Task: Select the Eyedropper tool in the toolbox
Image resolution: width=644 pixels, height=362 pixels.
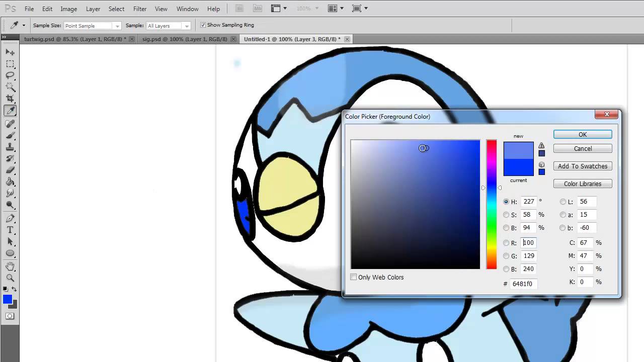Action: pos(10,111)
